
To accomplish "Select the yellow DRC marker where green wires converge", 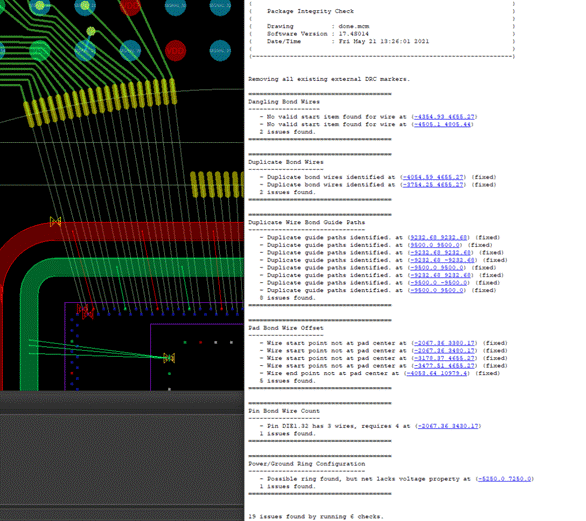I will pyautogui.click(x=169, y=358).
